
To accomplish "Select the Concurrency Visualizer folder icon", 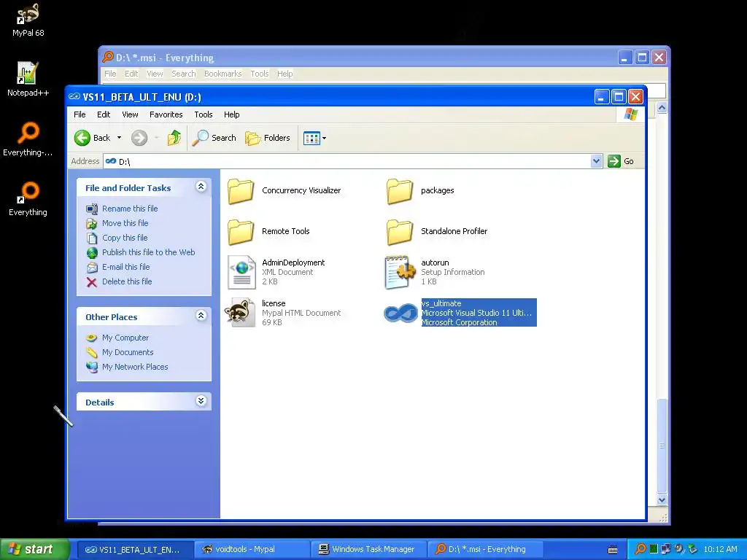I will click(x=241, y=191).
